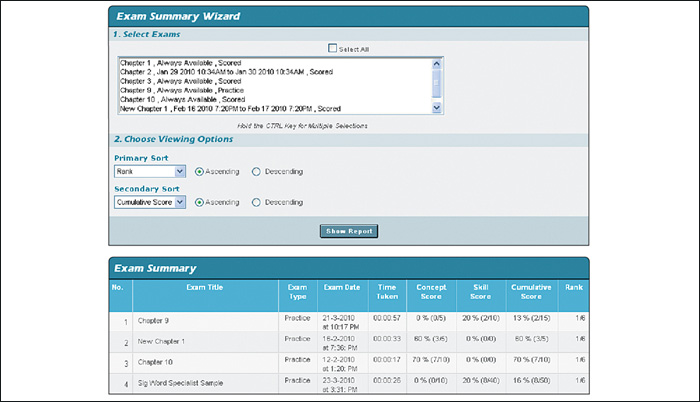700x402 pixels.
Task: Select Ascending for Primary Sort
Action: (x=200, y=171)
